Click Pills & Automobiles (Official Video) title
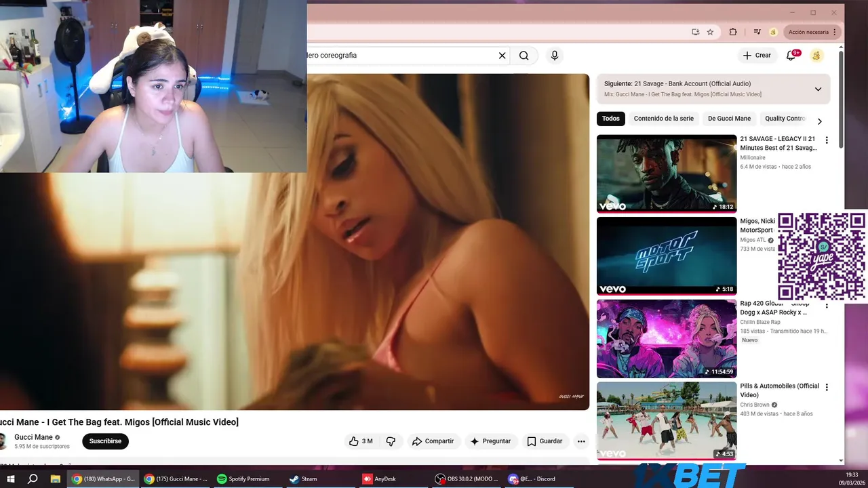 (780, 390)
